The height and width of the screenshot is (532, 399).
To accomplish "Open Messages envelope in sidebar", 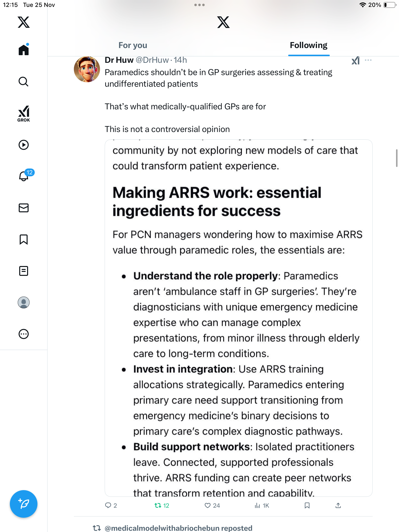I will click(x=24, y=208).
